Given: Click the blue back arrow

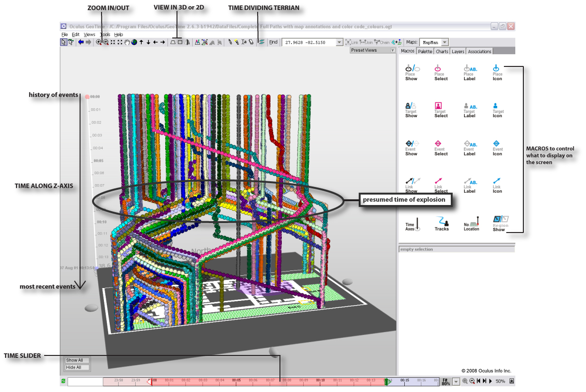Looking at the screenshot, I should click(81, 42).
